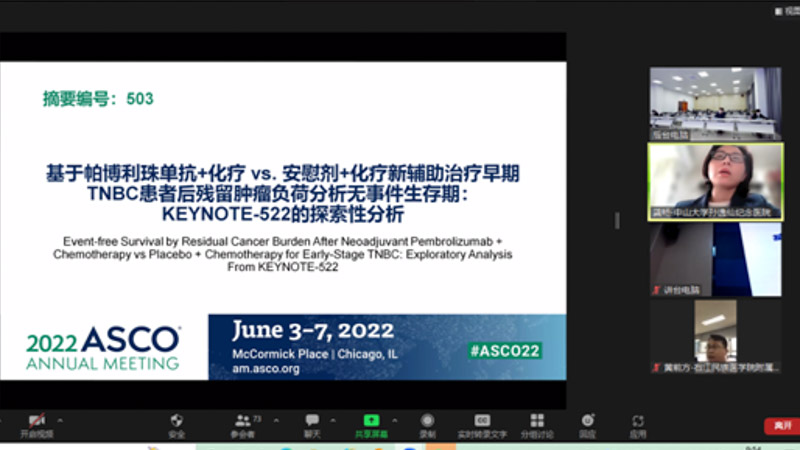Click the muted mic icon on bottom participant tile
Screen dimensions: 800x450
click(x=657, y=367)
